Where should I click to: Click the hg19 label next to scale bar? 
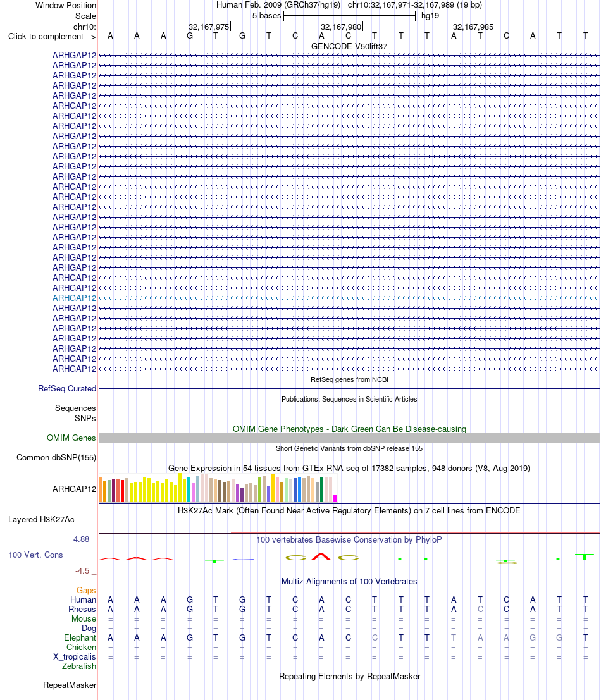coord(430,16)
